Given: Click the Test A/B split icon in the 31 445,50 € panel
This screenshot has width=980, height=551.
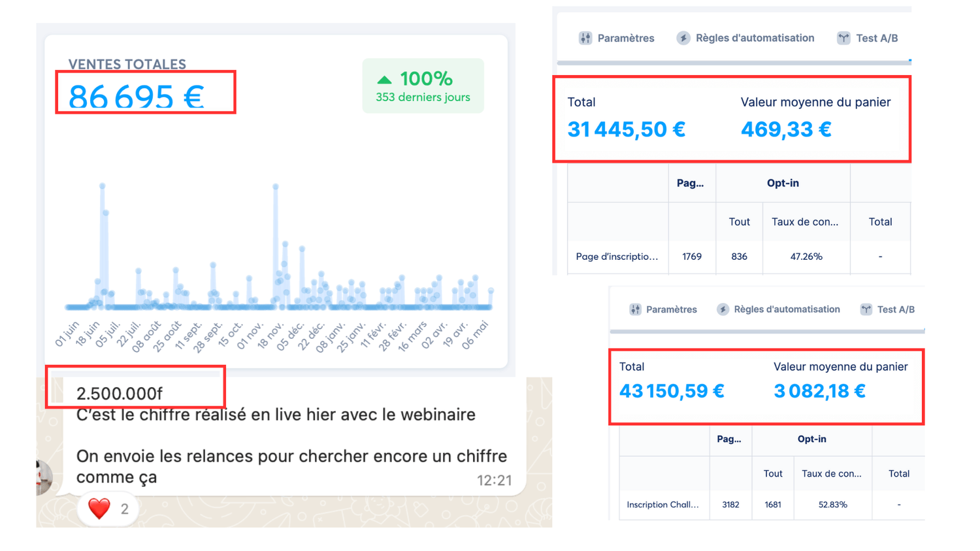Looking at the screenshot, I should (843, 38).
